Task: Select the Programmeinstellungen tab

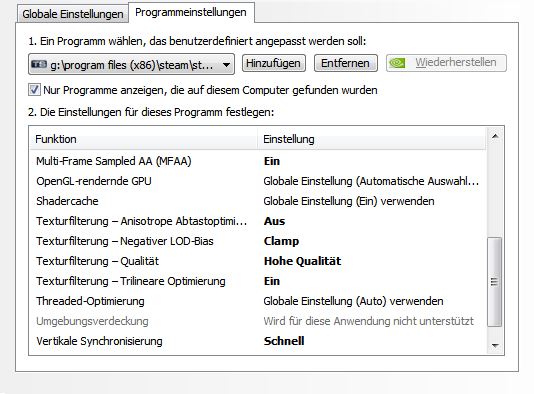Action: (x=191, y=12)
